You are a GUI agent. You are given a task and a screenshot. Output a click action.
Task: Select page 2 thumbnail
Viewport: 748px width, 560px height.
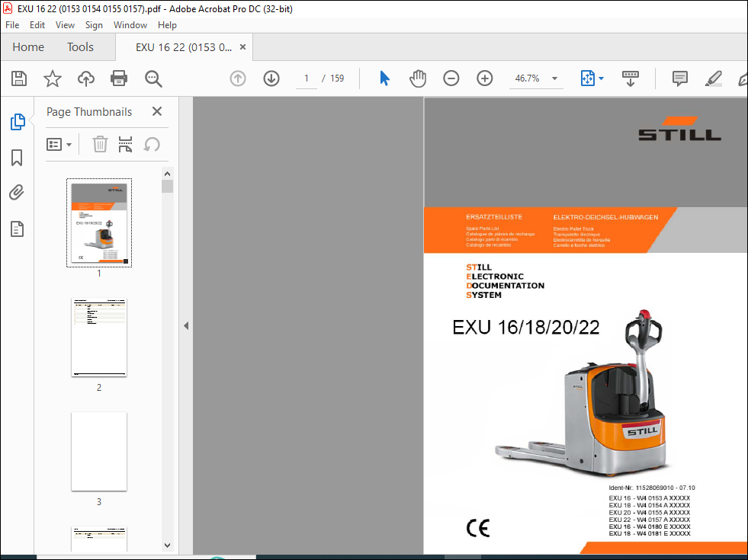coord(99,338)
